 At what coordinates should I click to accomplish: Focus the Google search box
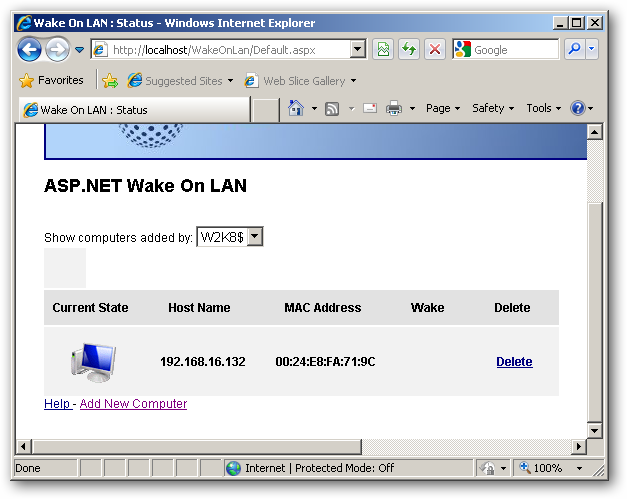[515, 50]
